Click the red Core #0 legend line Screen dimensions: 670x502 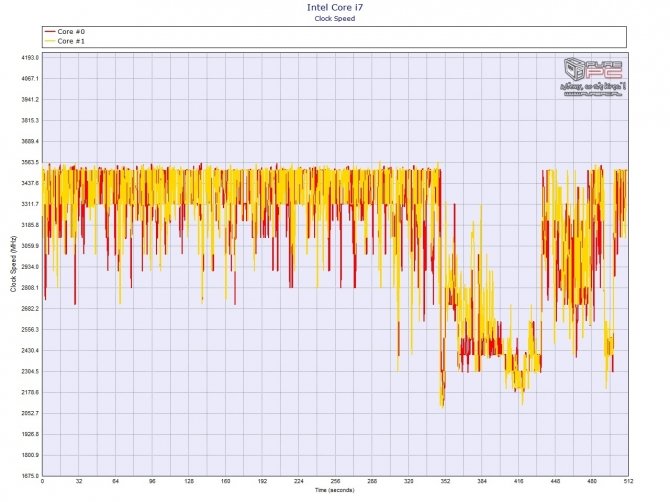pos(50,32)
